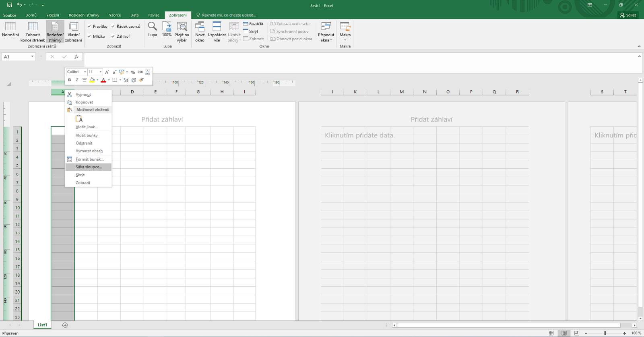Screen dimensions: 644x337
Task: Open Nové okno new window
Action: point(200,31)
